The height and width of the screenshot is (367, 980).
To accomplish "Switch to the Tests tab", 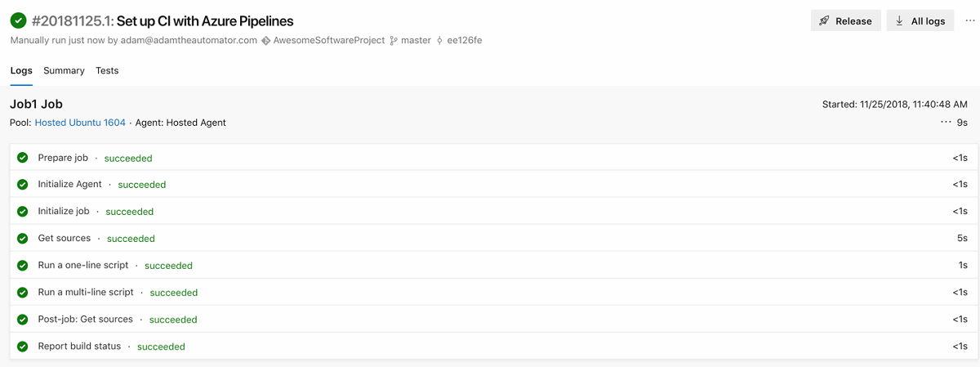I will coord(107,71).
